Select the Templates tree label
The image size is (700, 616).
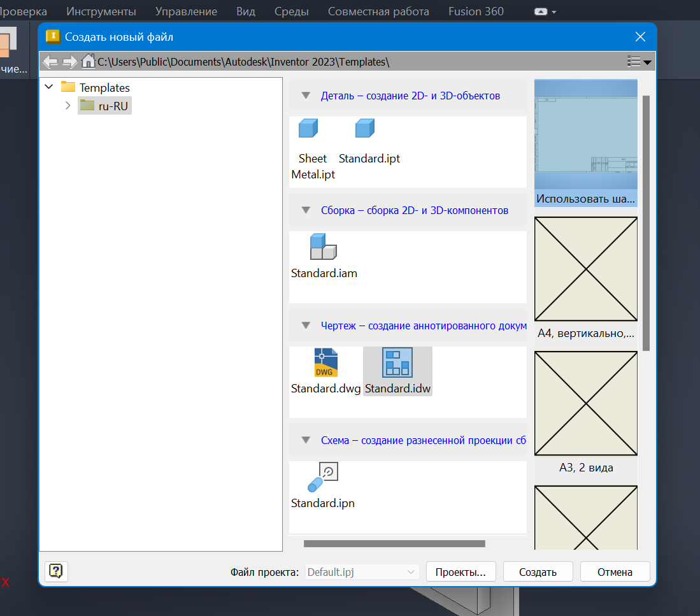point(104,87)
